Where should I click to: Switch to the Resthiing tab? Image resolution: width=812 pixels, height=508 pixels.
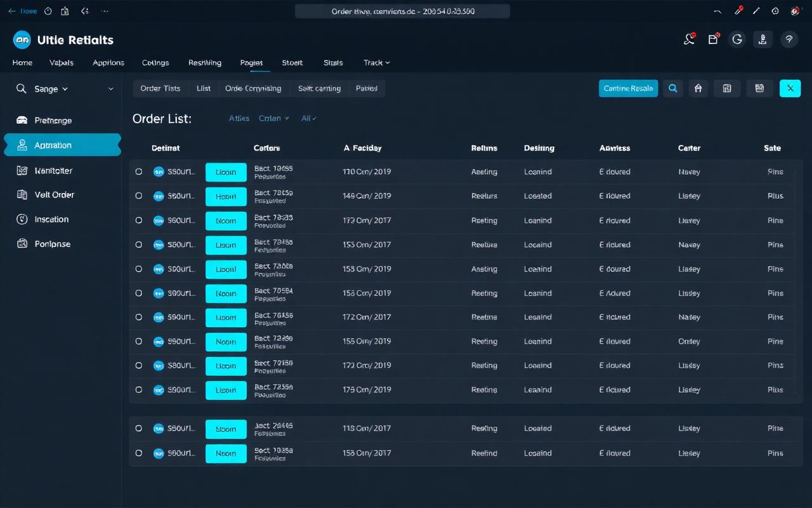pos(205,63)
